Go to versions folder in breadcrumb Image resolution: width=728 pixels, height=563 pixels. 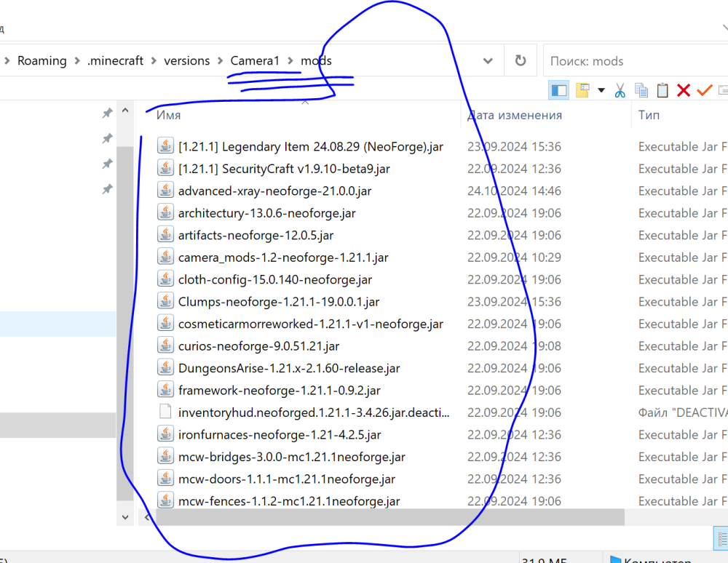click(x=186, y=61)
